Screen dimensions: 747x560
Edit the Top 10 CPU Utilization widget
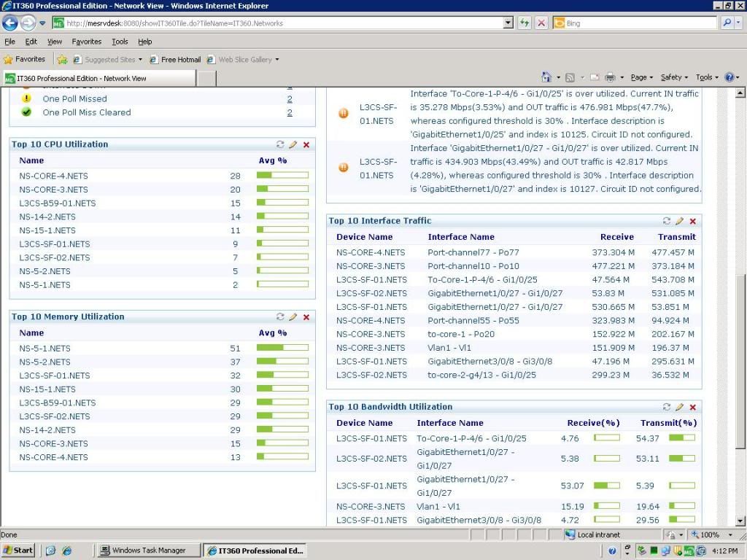[x=293, y=144]
